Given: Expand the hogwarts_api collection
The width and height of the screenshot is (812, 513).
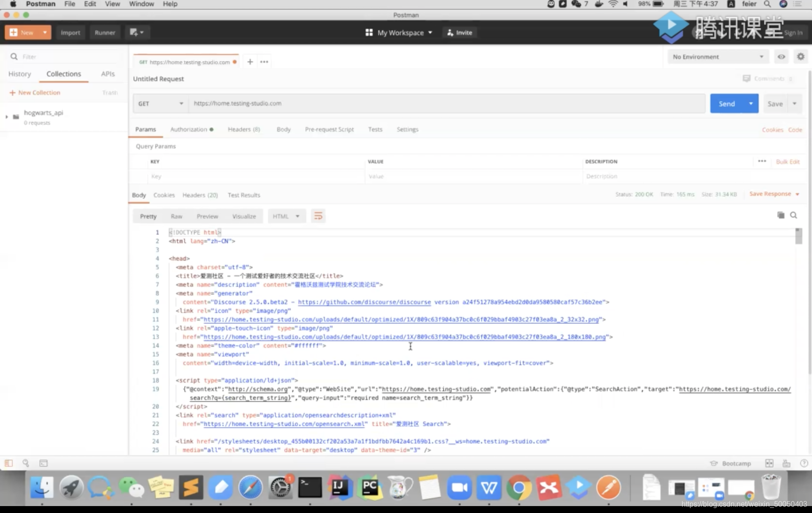Looking at the screenshot, I should [6, 116].
